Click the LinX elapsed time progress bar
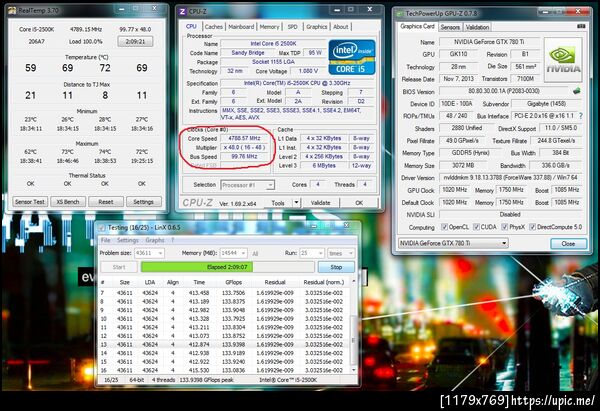Image resolution: width=600 pixels, height=411 pixels. tap(227, 267)
